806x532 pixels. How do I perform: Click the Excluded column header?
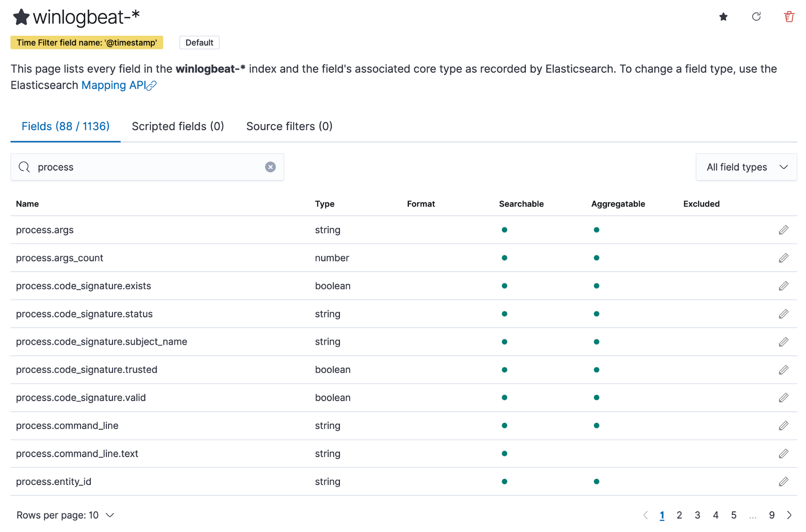[701, 204]
